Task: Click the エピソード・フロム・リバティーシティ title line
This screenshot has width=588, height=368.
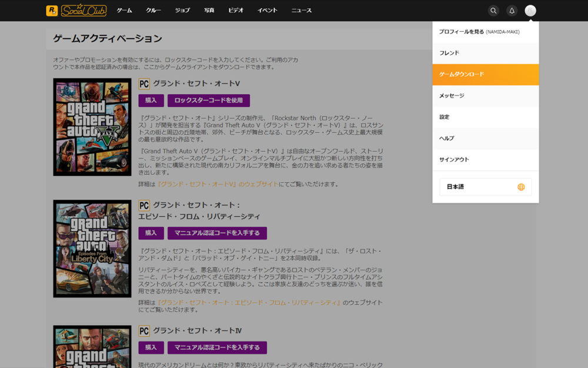Action: click(199, 217)
